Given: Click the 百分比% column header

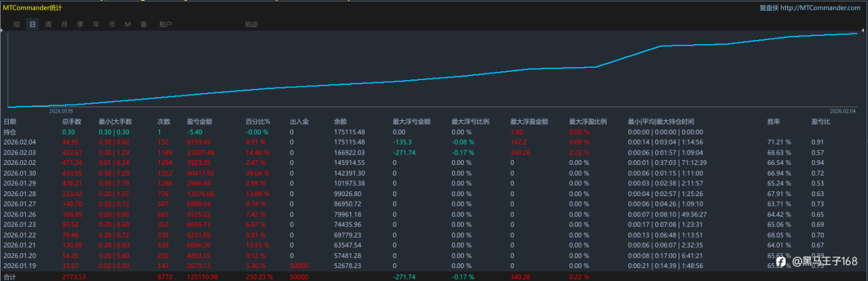Looking at the screenshot, I should pyautogui.click(x=258, y=121).
